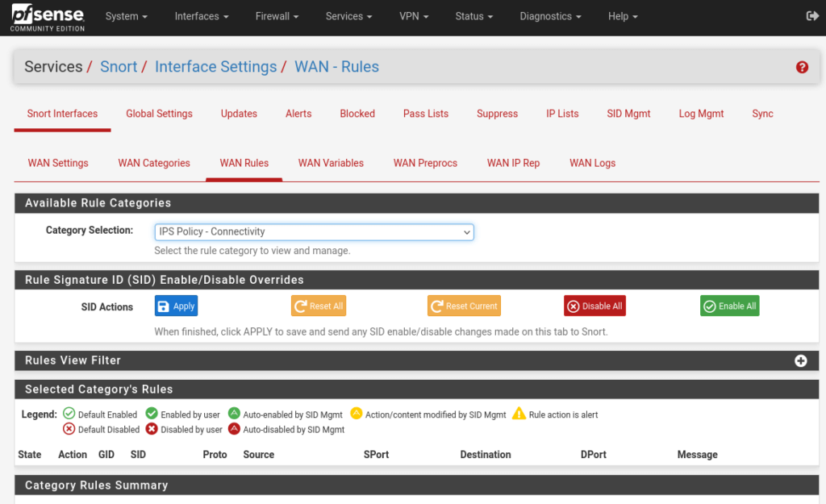Click the green Enable All button
This screenshot has height=504, width=826.
[729, 306]
